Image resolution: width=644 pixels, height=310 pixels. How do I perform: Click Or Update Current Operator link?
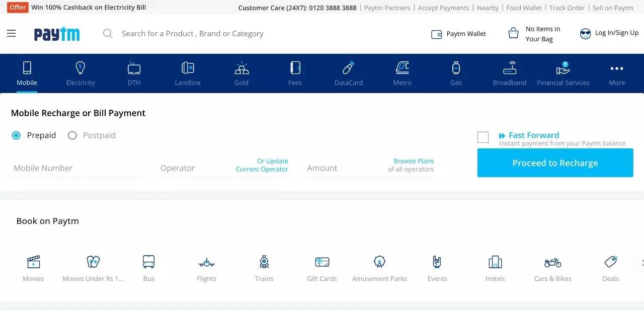(262, 165)
